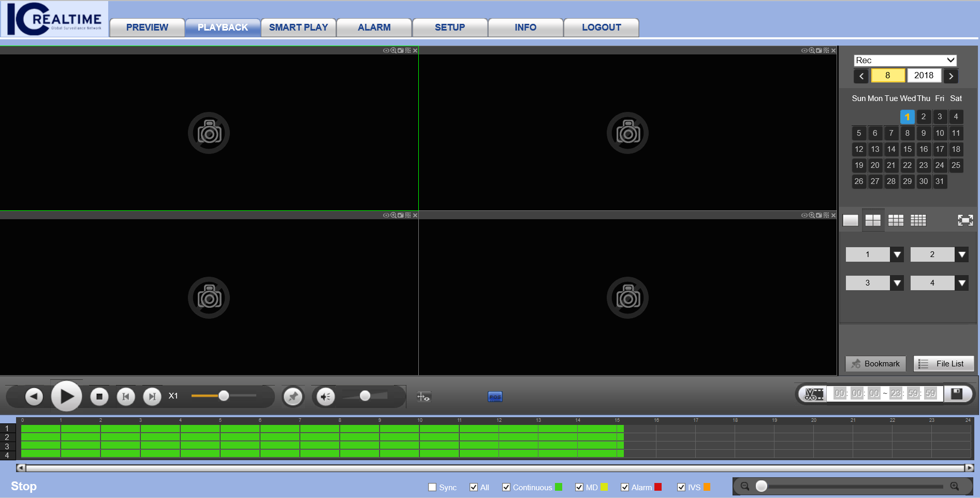Click the clip start hour field
The image size is (980, 498).
point(840,394)
